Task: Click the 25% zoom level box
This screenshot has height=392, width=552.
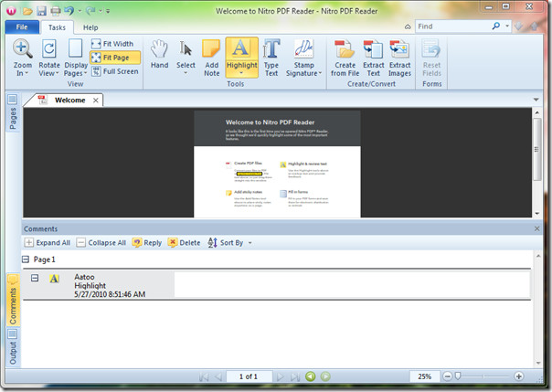Action: pos(425,376)
